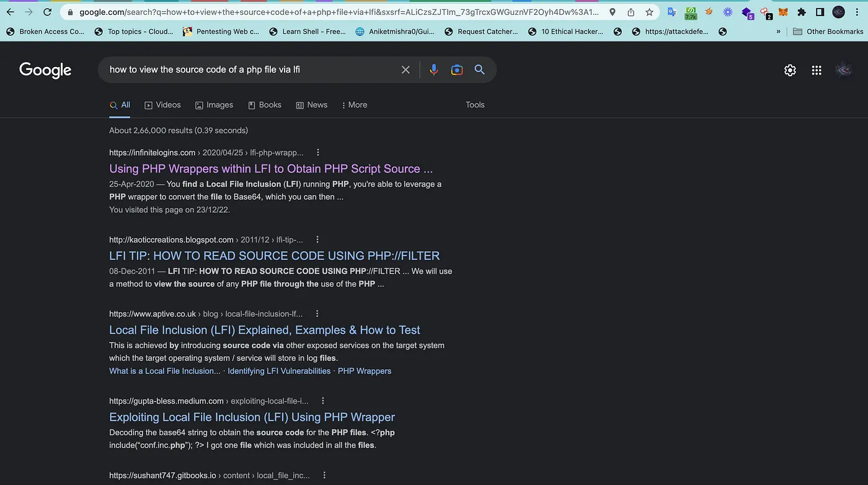Open purple extension with badge 5
Image resolution: width=868 pixels, height=485 pixels.
click(x=747, y=12)
